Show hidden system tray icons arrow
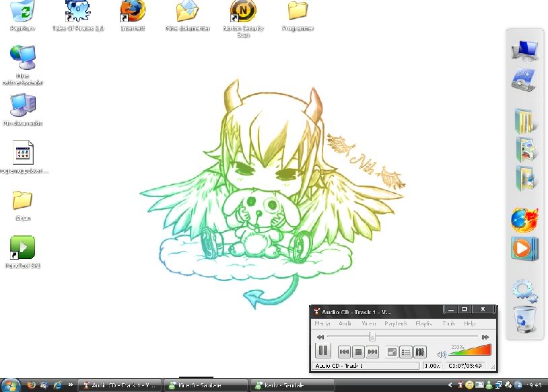The image size is (548, 392). [x=450, y=385]
